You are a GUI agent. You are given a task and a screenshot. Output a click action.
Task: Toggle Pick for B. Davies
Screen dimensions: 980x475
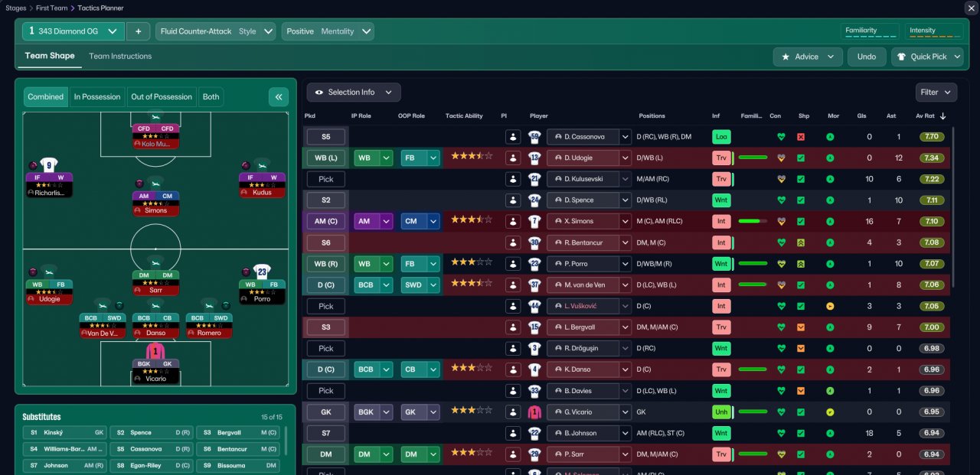(x=326, y=390)
